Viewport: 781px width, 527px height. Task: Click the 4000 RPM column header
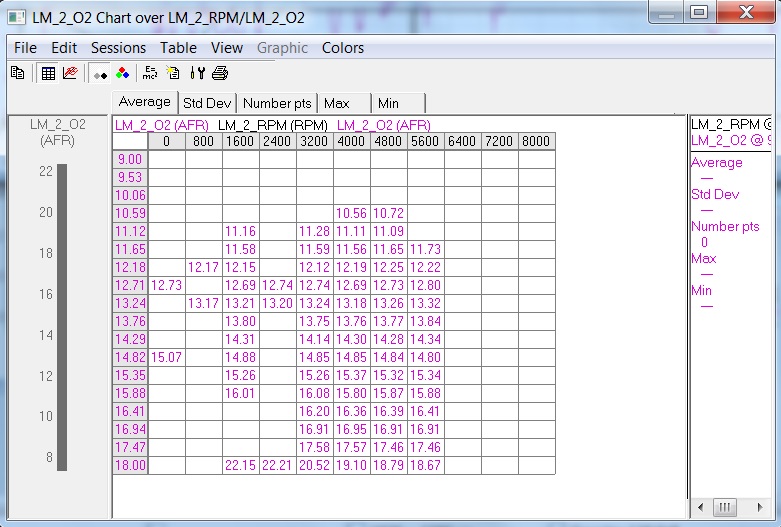[x=351, y=142]
